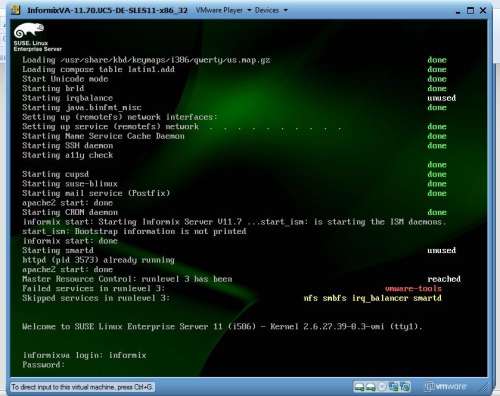Click 'Master Resource Control: runlevel 3' line
Image resolution: width=500 pixels, height=396 pixels.
[x=127, y=279]
